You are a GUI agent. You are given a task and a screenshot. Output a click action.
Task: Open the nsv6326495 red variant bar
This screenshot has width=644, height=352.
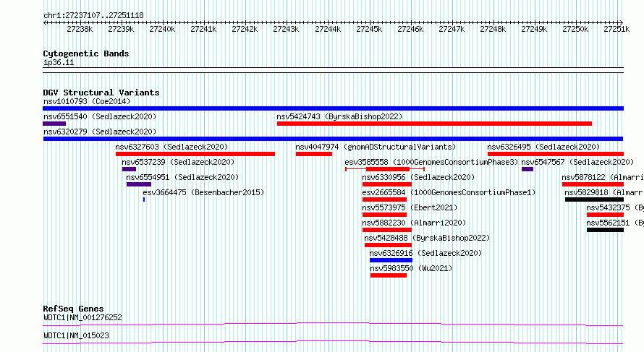pos(556,154)
